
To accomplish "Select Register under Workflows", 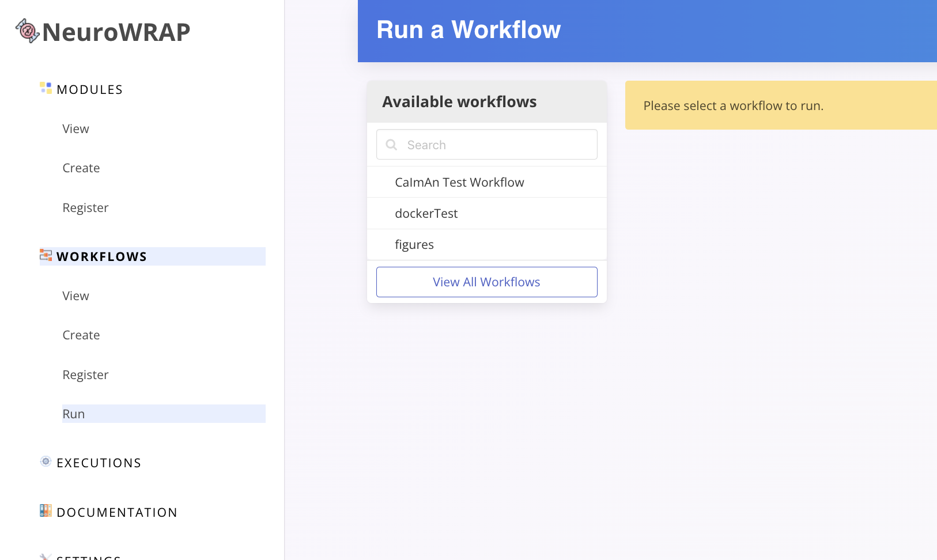I will coord(85,375).
